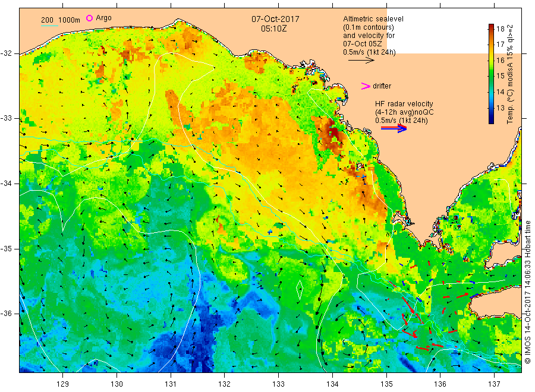Click the 'Altimetric sealevel' legend heading
This screenshot has width=535, height=392.
point(373,19)
